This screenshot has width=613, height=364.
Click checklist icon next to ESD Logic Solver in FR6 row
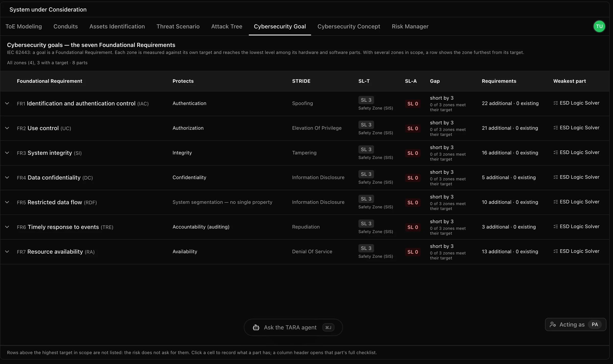tap(556, 227)
